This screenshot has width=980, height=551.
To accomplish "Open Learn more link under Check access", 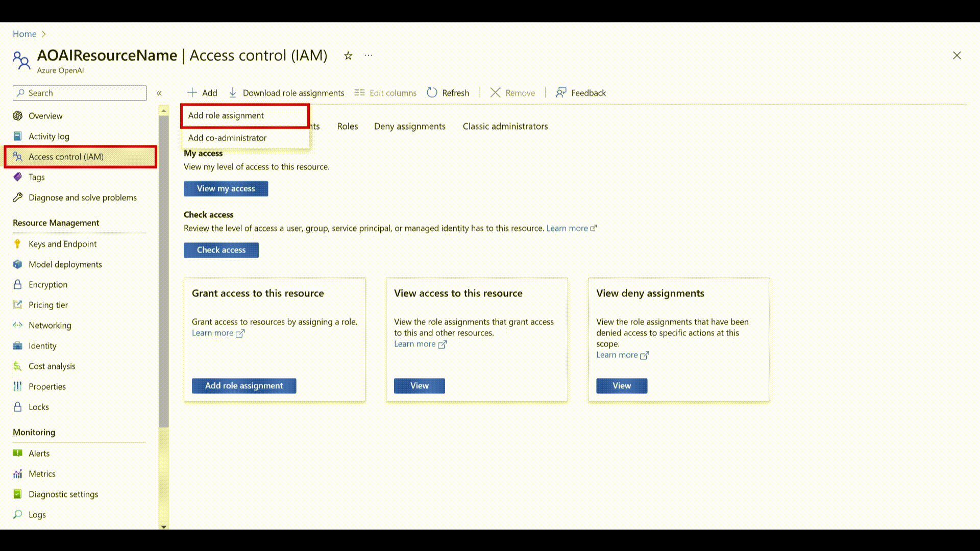I will click(571, 229).
